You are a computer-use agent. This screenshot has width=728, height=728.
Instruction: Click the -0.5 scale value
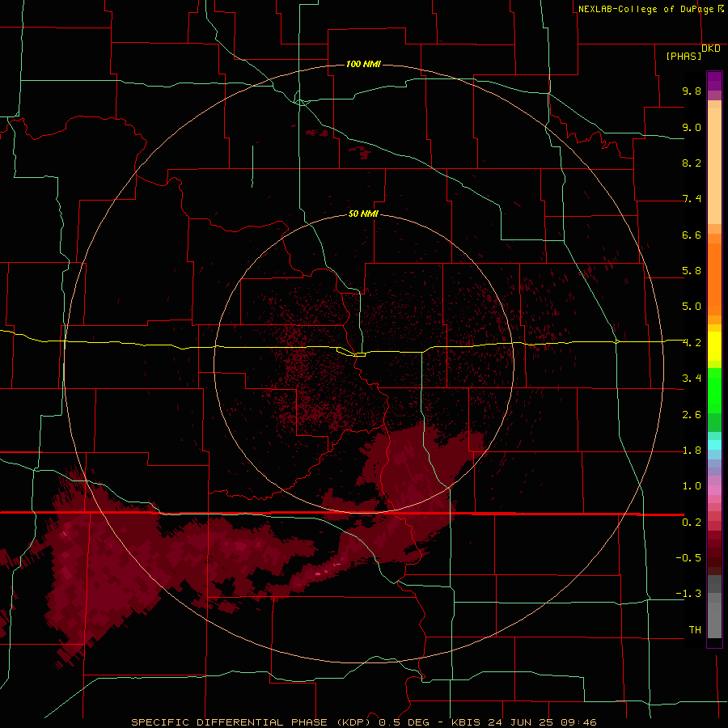coord(688,558)
